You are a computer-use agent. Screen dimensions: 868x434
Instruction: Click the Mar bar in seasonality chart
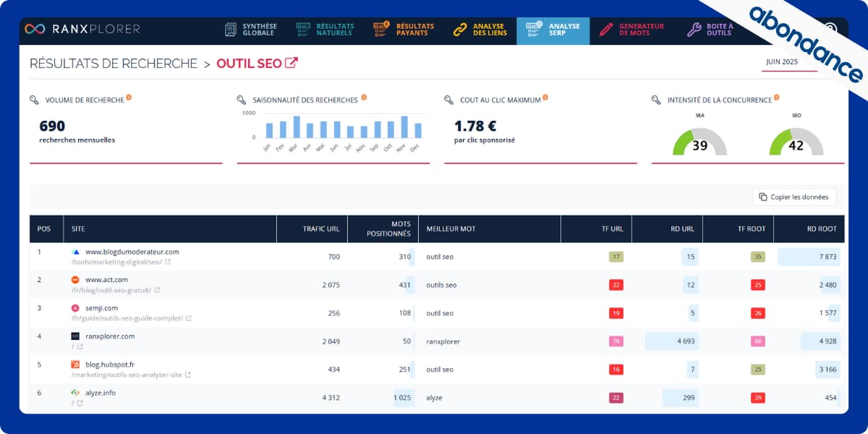point(296,127)
